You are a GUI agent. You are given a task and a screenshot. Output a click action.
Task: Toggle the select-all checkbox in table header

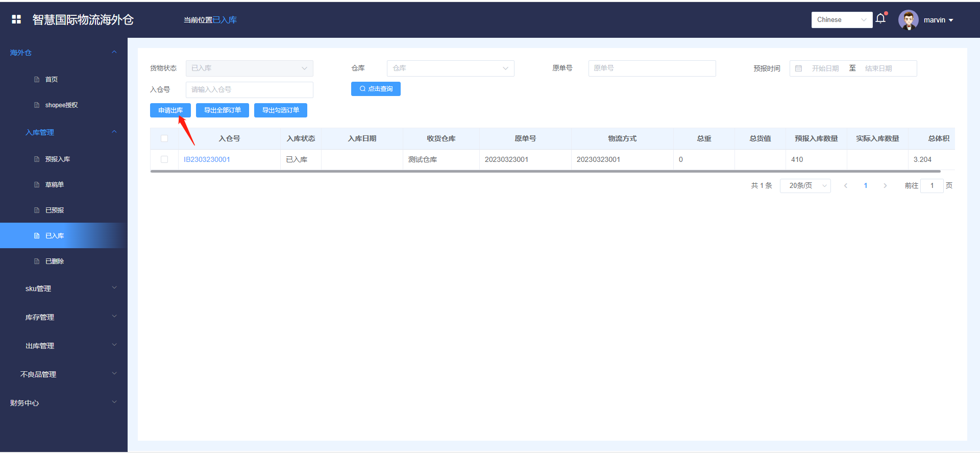164,138
